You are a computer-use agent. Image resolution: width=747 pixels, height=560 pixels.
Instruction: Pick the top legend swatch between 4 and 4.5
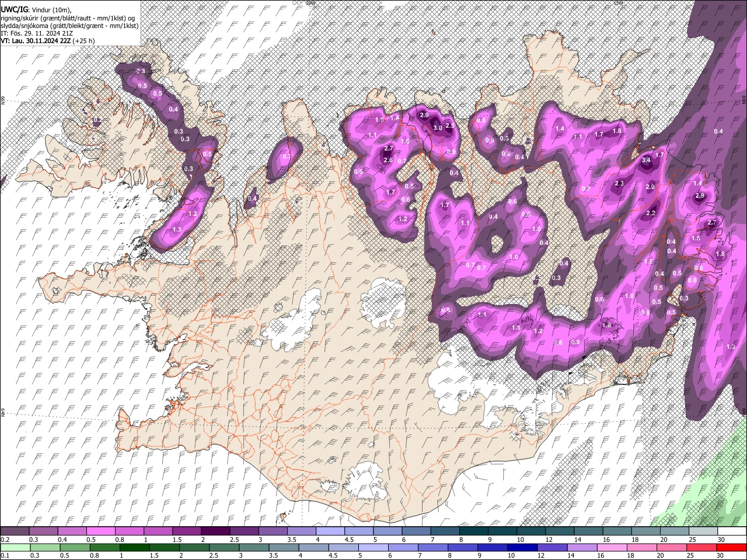pos(330,531)
